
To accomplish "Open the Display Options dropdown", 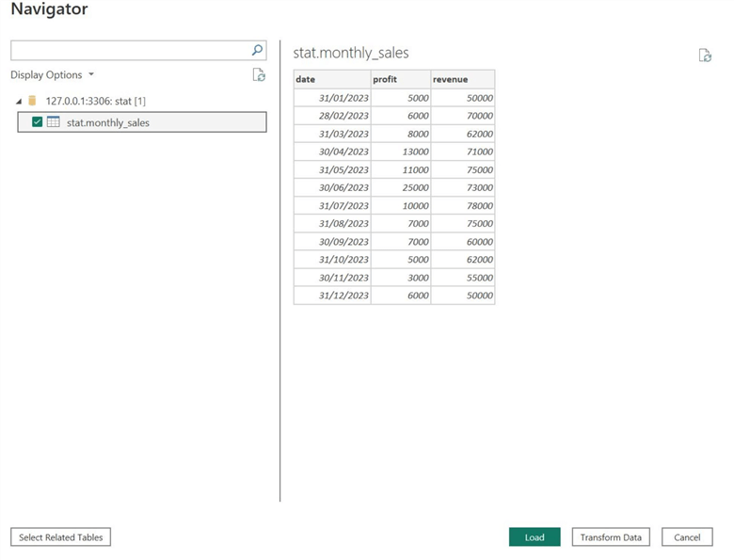I will 53,75.
